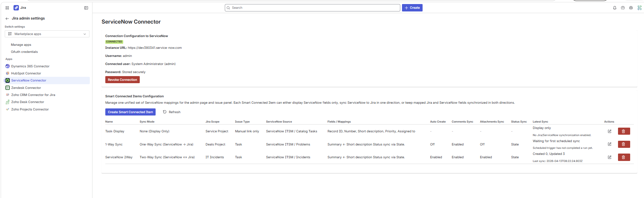The width and height of the screenshot is (644, 198).
Task: Click the Sync Mode column header
Action: [147, 122]
